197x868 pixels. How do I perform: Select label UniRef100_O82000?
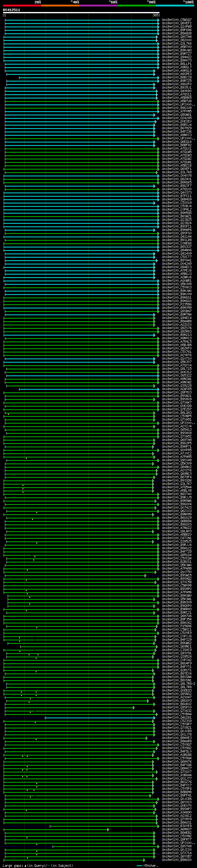(177, 40)
